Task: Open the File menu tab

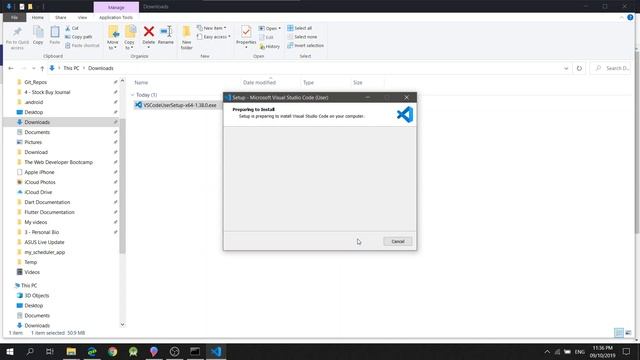Action: coord(14,18)
